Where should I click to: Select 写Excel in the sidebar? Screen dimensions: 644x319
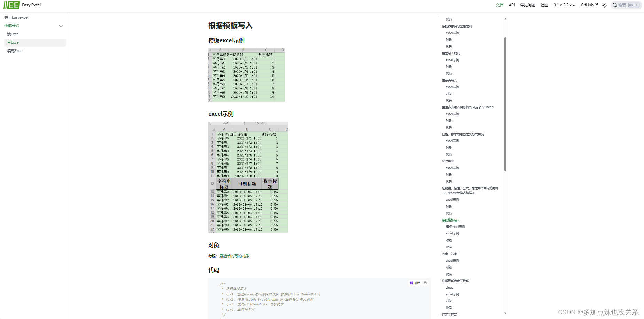[35, 42]
